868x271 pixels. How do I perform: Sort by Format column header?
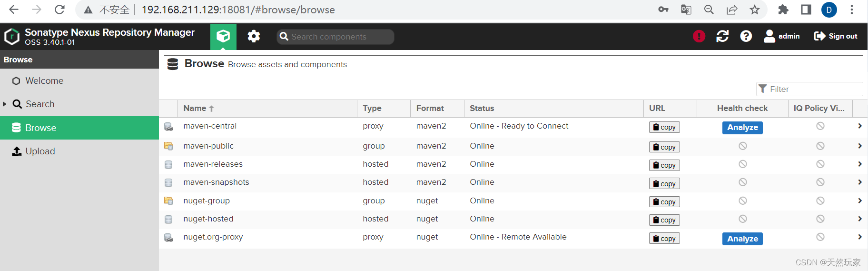click(437, 108)
